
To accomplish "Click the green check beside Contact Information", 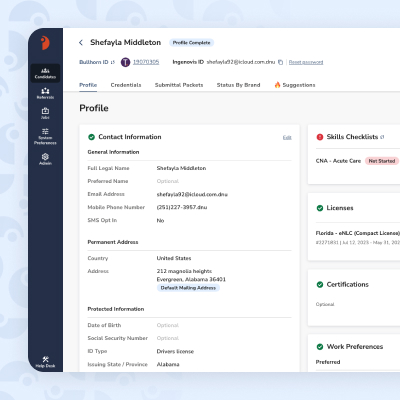I will pos(91,137).
